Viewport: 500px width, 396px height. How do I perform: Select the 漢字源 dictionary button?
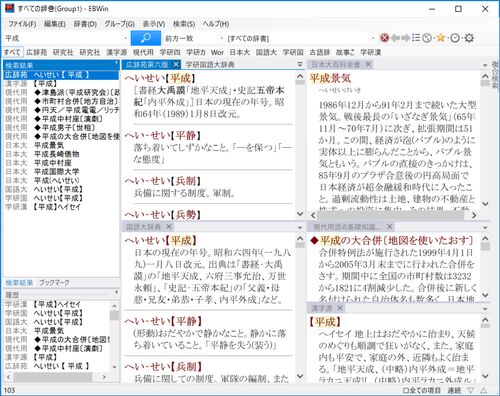pyautogui.click(x=116, y=52)
